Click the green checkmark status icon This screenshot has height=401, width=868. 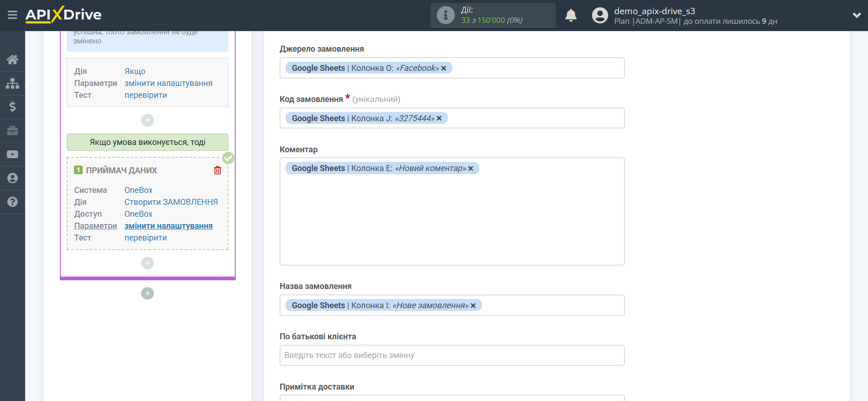coord(228,158)
